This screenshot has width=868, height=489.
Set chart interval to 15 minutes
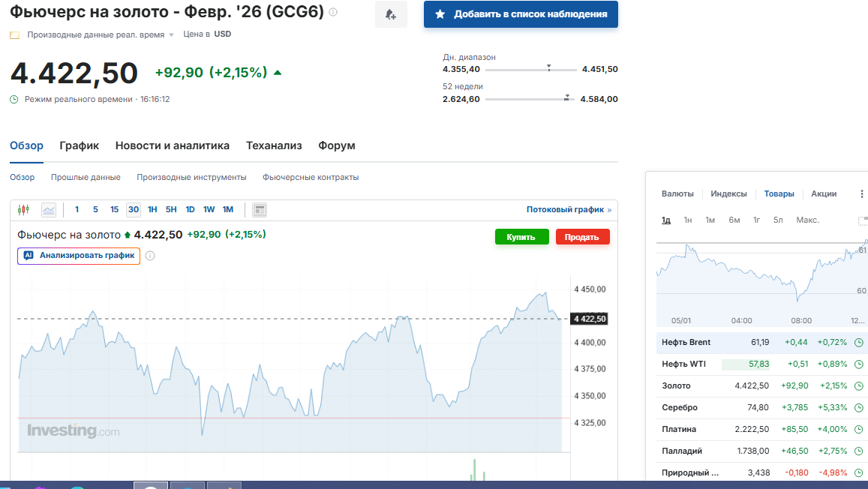coord(114,210)
